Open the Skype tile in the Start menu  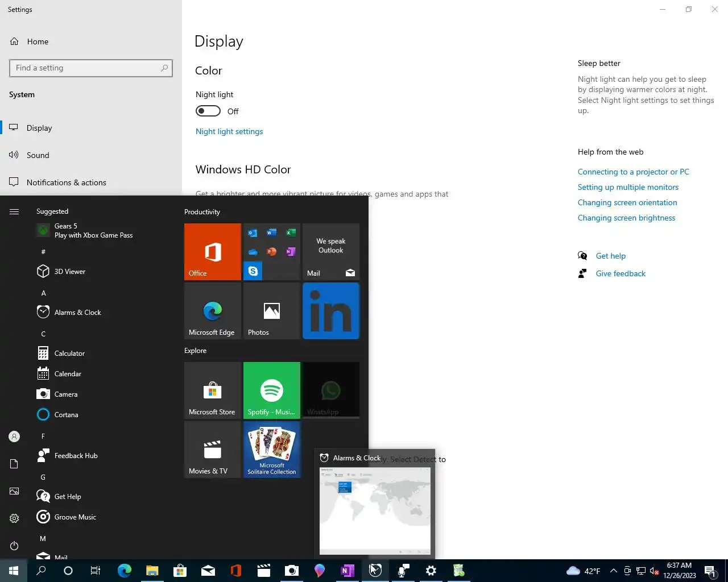(253, 271)
